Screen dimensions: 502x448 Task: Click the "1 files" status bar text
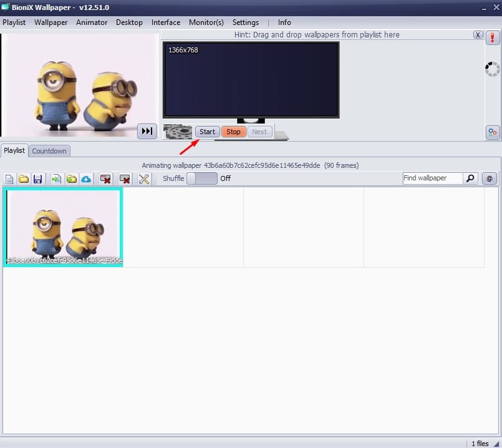click(x=480, y=443)
